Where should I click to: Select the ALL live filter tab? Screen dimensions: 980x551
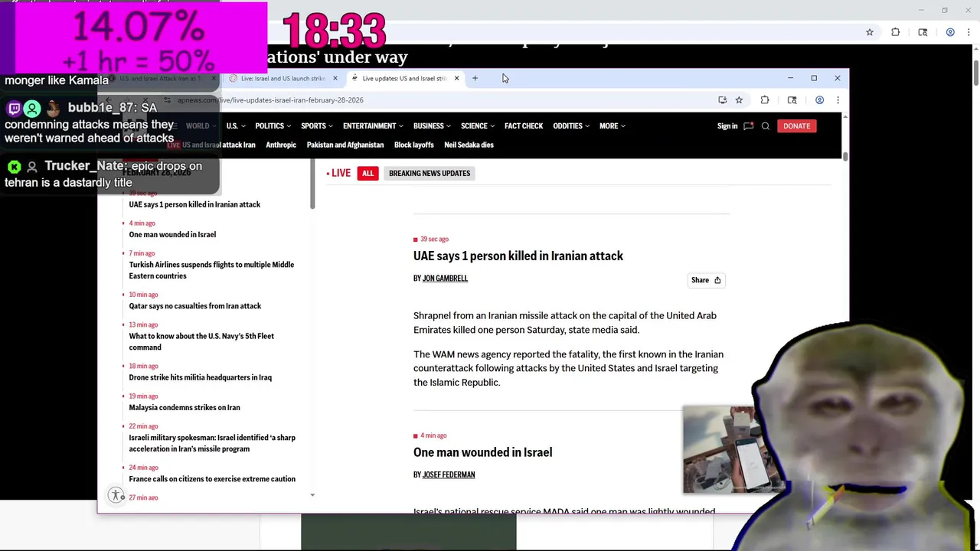(x=367, y=174)
